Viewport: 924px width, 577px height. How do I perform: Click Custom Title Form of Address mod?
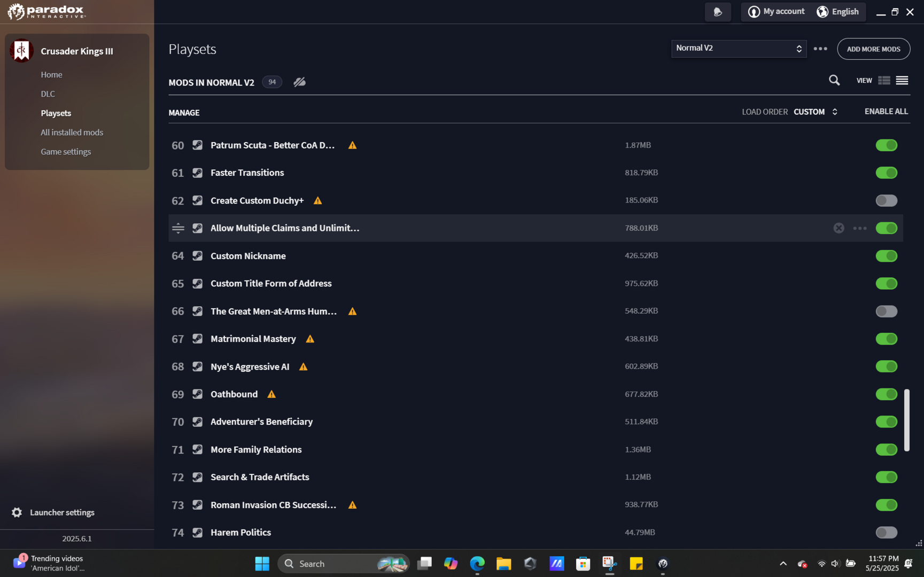[271, 284]
